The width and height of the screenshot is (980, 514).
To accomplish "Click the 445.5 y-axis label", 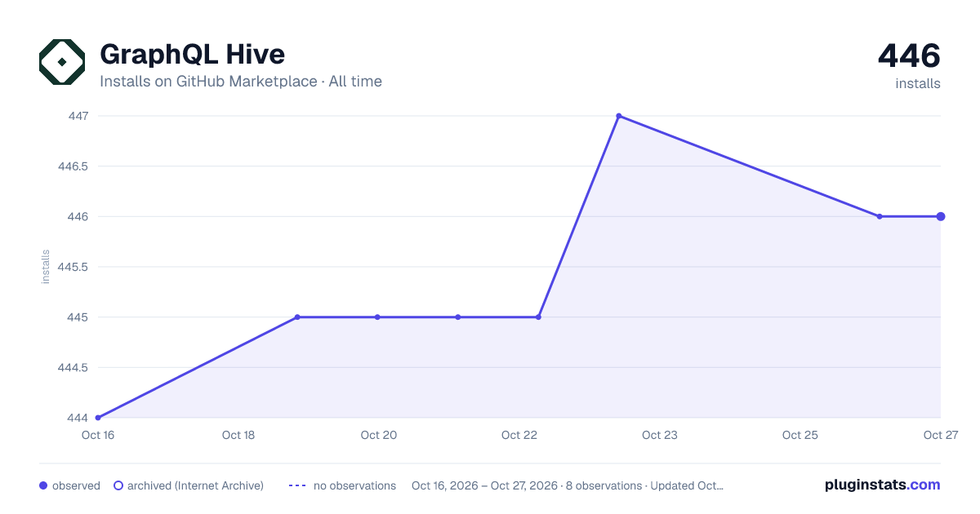I will [x=73, y=267].
